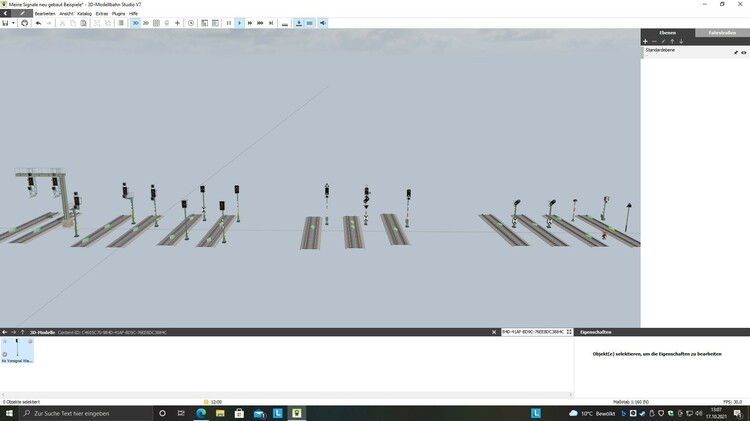The image size is (750, 421).
Task: Activate the pencil edit mode button
Action: (x=22, y=13)
